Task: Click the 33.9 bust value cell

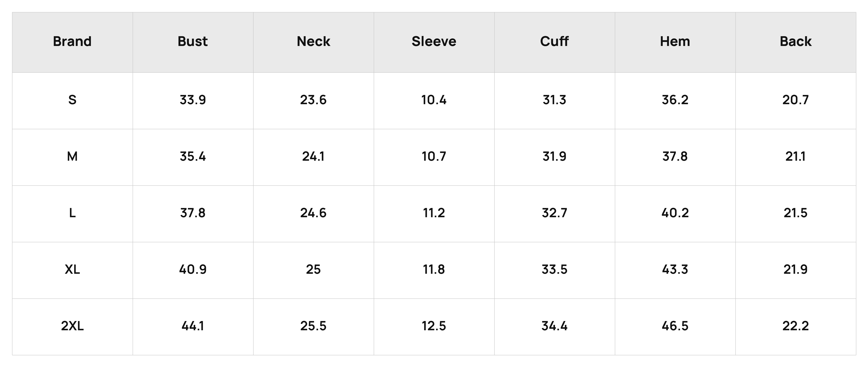Action: coord(193,100)
